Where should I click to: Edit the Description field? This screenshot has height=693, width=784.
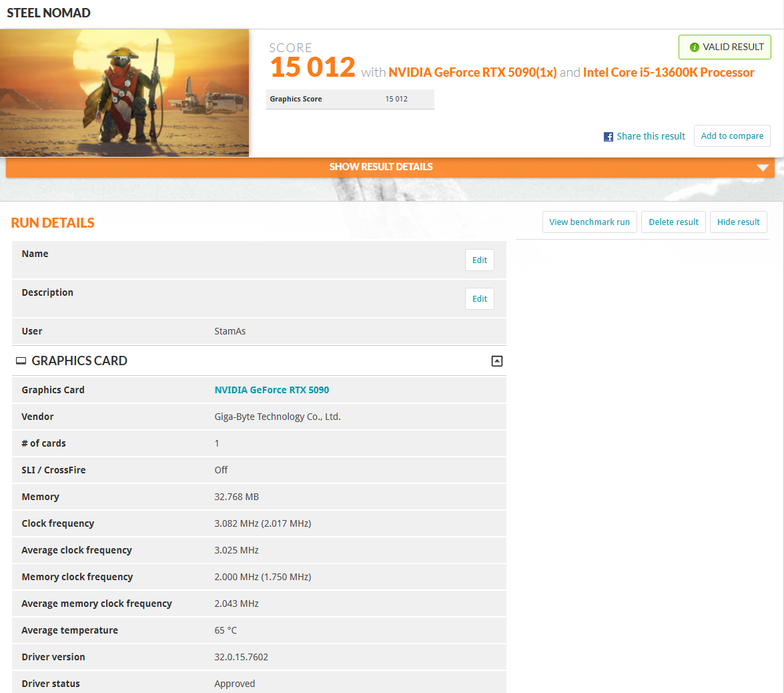pos(480,298)
